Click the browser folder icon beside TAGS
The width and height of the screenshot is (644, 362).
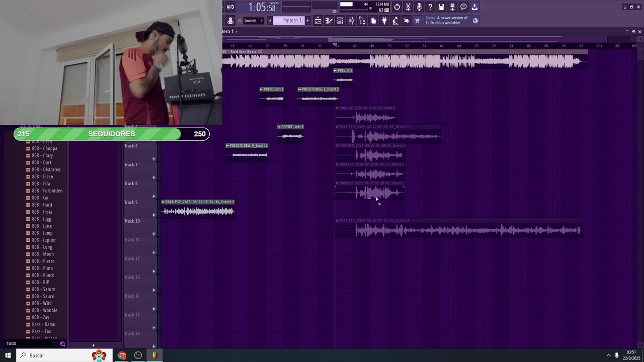point(55,344)
